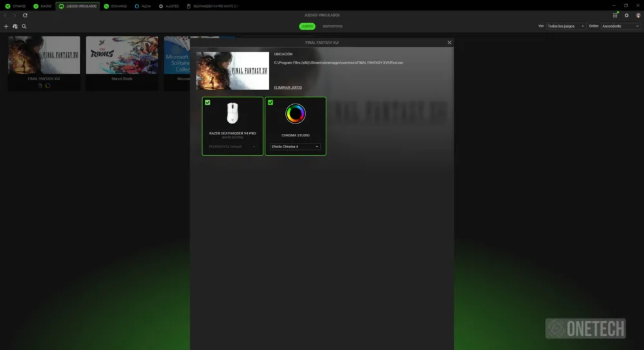Click the user profile avatar

pyautogui.click(x=638, y=15)
